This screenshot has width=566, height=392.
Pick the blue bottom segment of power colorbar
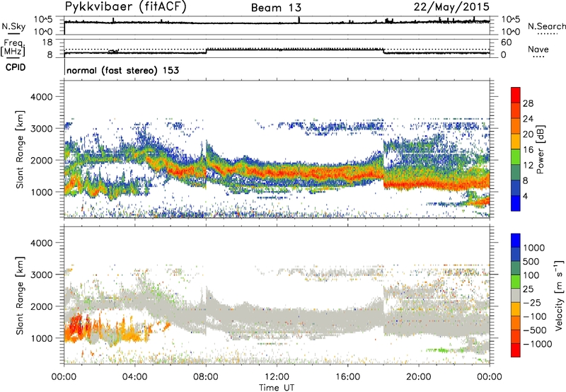click(516, 204)
